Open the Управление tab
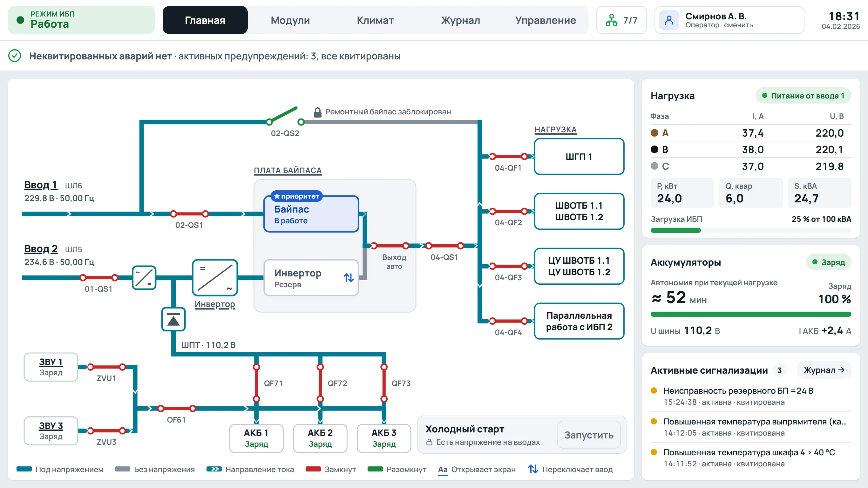868x488 pixels. pos(546,20)
